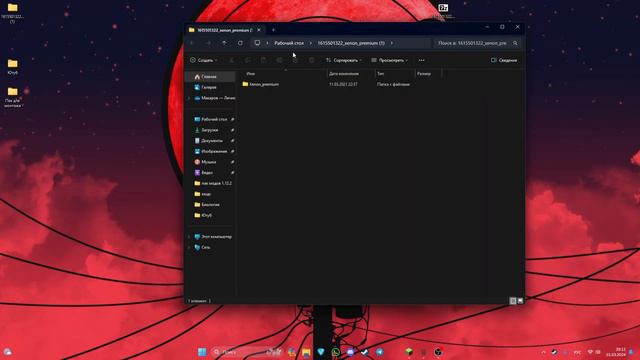This screenshot has width=640, height=360.
Task: Open the Просмотреть (View) dropdown
Action: pos(389,60)
